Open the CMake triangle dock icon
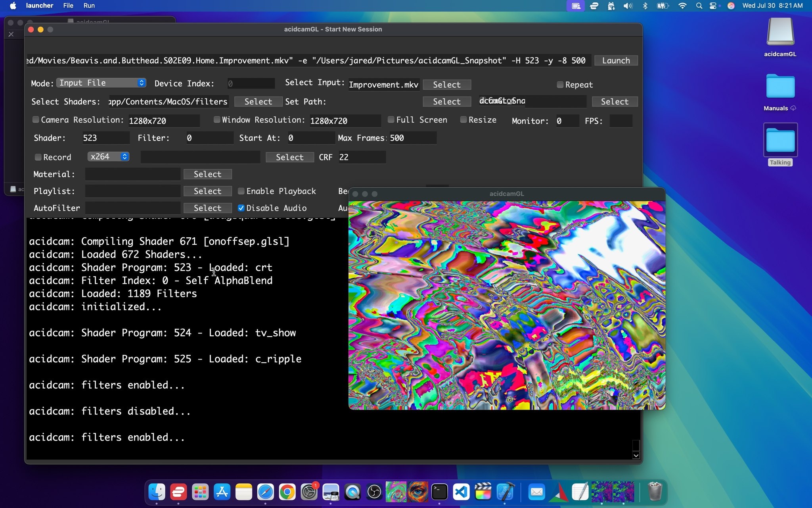The height and width of the screenshot is (508, 812). point(558,493)
